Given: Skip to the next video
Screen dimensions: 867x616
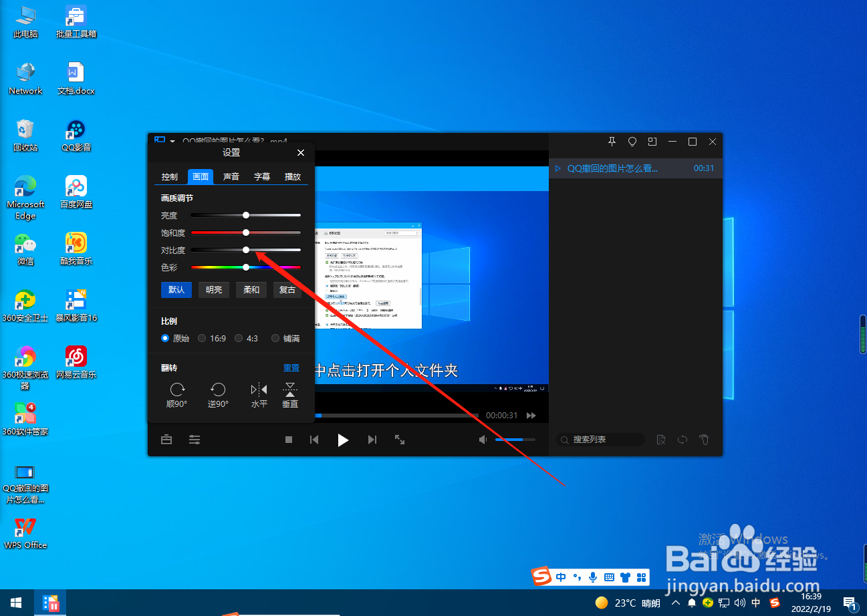Looking at the screenshot, I should [x=372, y=440].
